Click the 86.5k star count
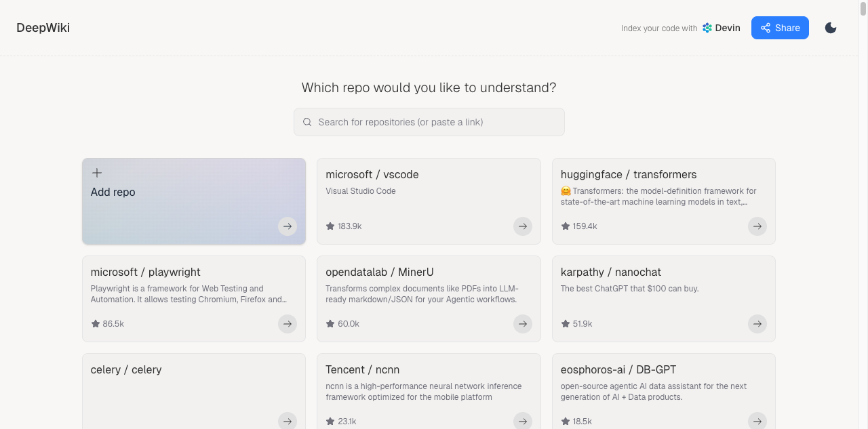The image size is (868, 429). 113,324
